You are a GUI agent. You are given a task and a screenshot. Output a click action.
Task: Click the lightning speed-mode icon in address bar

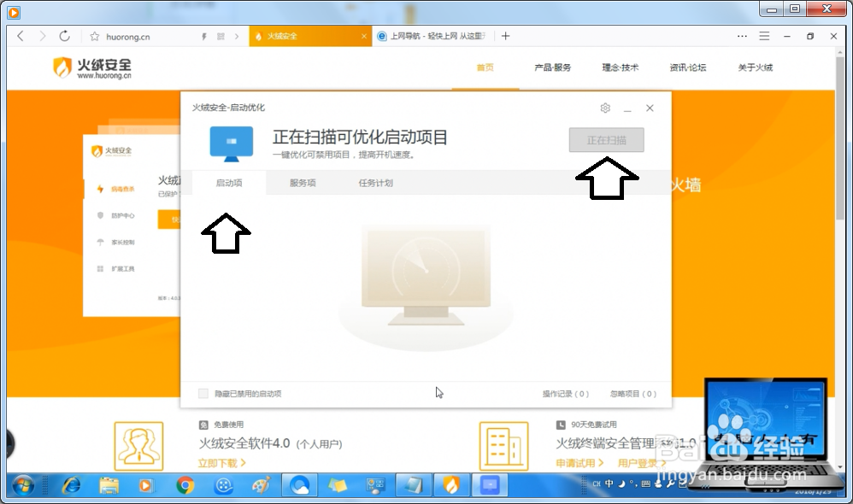(204, 37)
